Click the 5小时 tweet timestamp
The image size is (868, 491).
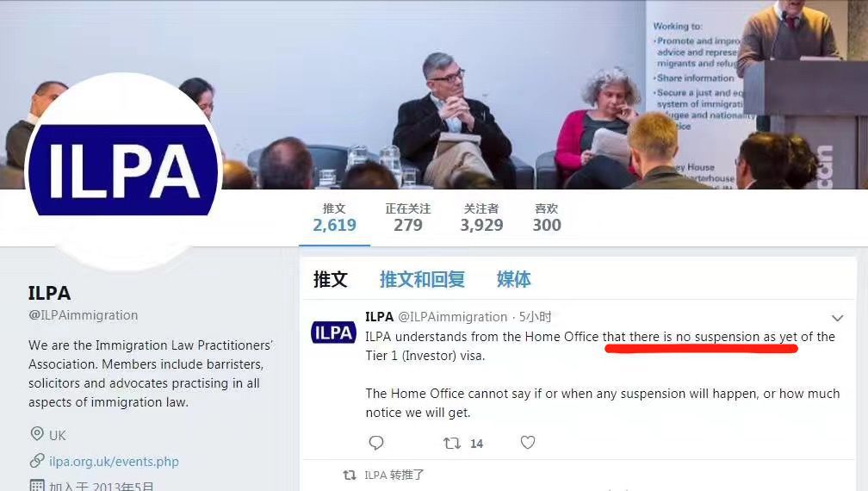pos(535,317)
